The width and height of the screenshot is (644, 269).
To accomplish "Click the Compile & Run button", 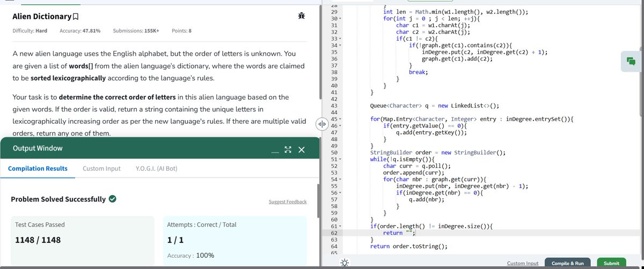I will (567, 263).
